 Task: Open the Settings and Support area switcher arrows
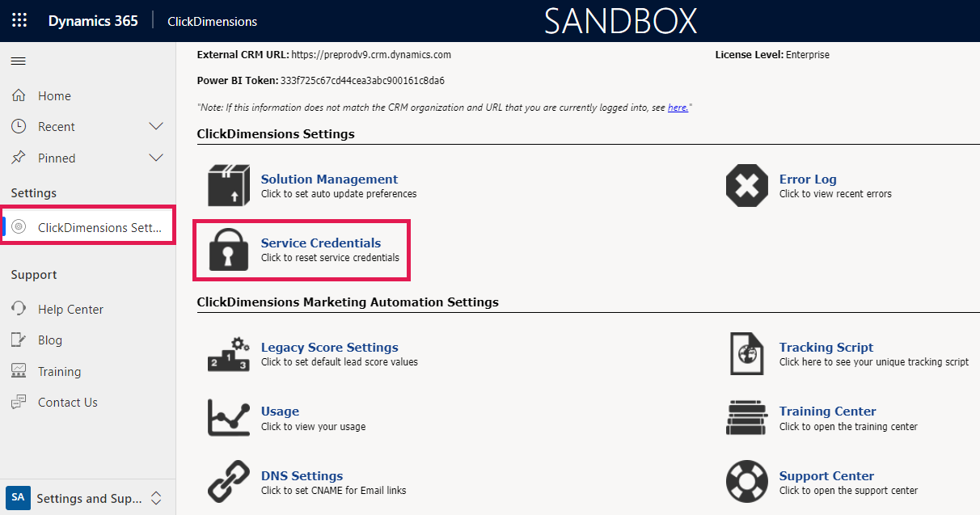157,498
